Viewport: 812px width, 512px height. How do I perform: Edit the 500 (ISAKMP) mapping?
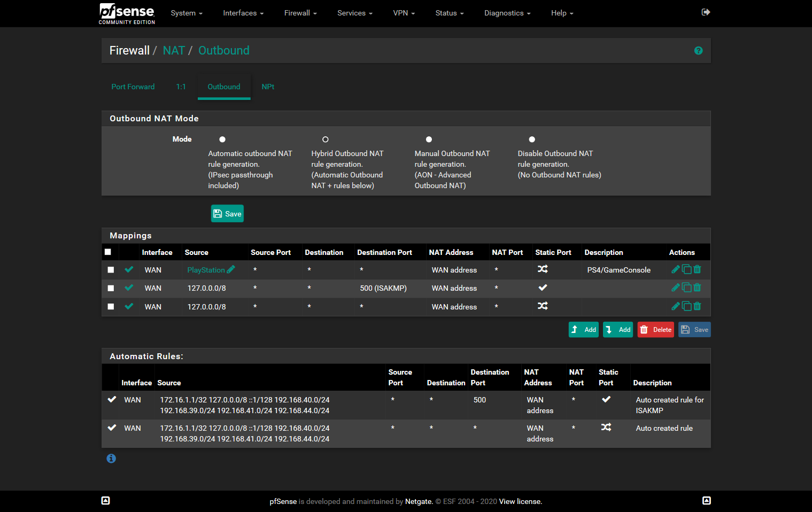point(676,288)
